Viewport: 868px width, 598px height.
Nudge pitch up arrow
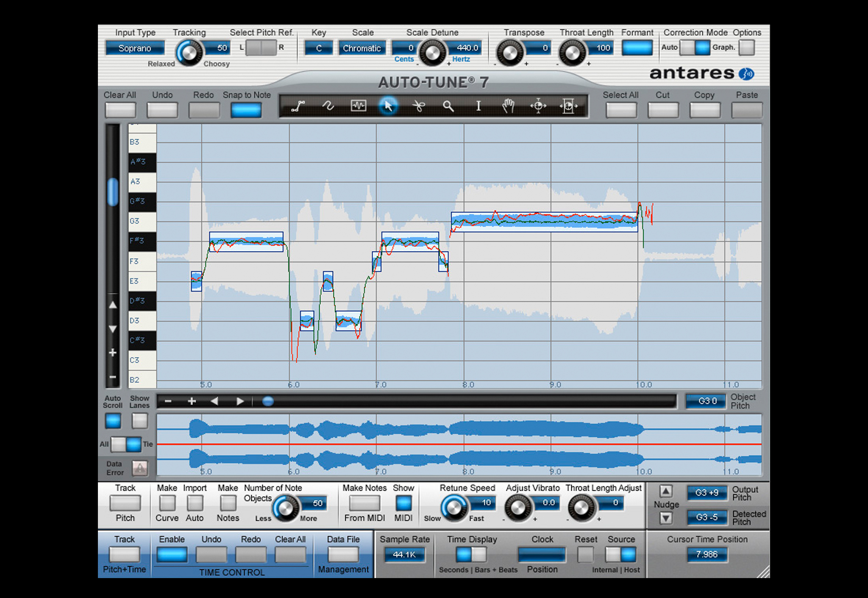[x=666, y=491]
